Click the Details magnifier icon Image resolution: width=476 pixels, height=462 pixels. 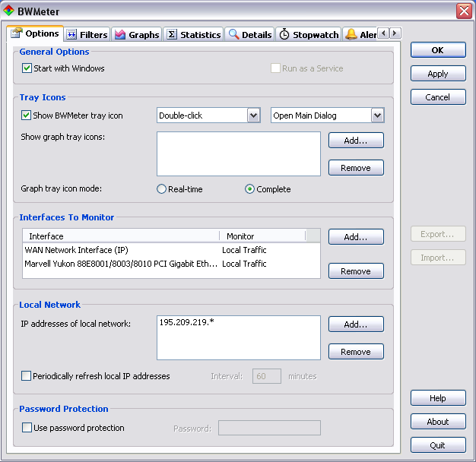click(x=233, y=35)
